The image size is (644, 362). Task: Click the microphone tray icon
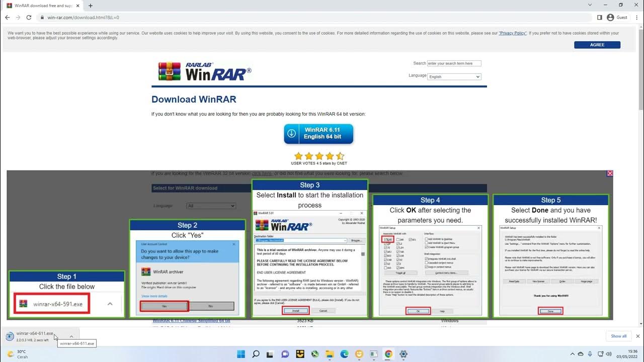click(590, 354)
